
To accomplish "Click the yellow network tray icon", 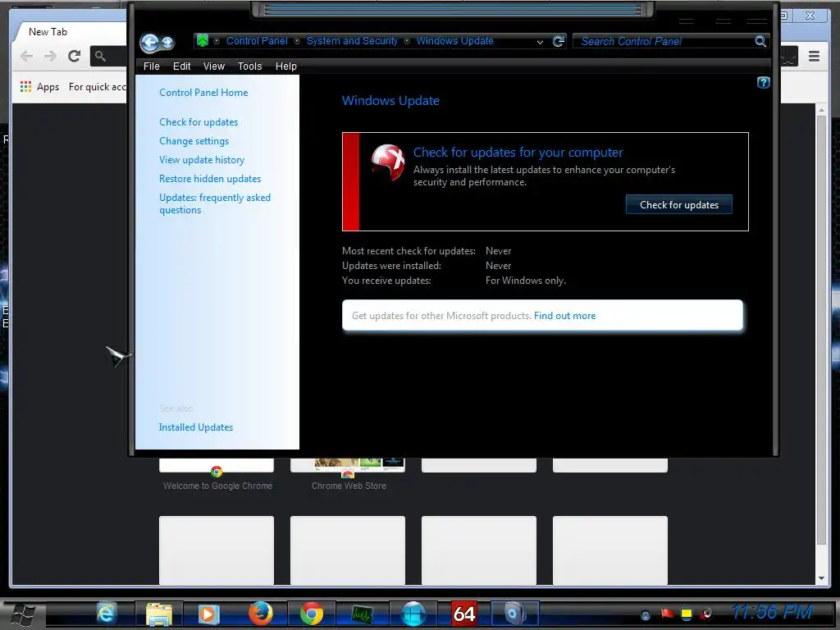I will coord(687,614).
